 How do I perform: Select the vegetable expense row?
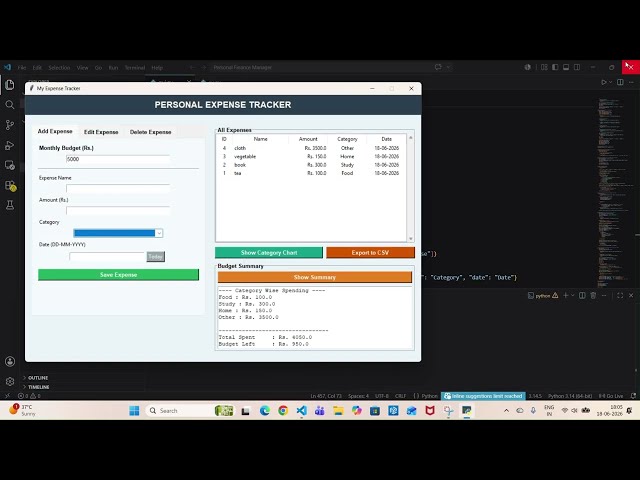311,156
